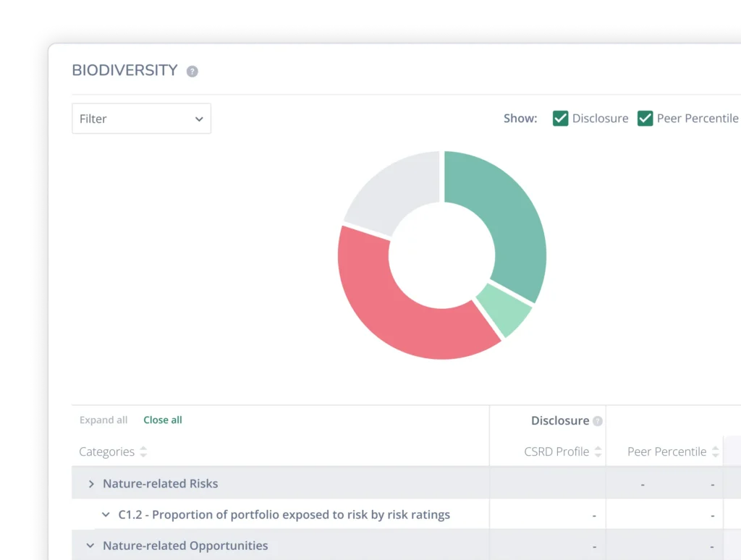Select the light green donut chart segment
741x560 pixels.
pos(506,310)
